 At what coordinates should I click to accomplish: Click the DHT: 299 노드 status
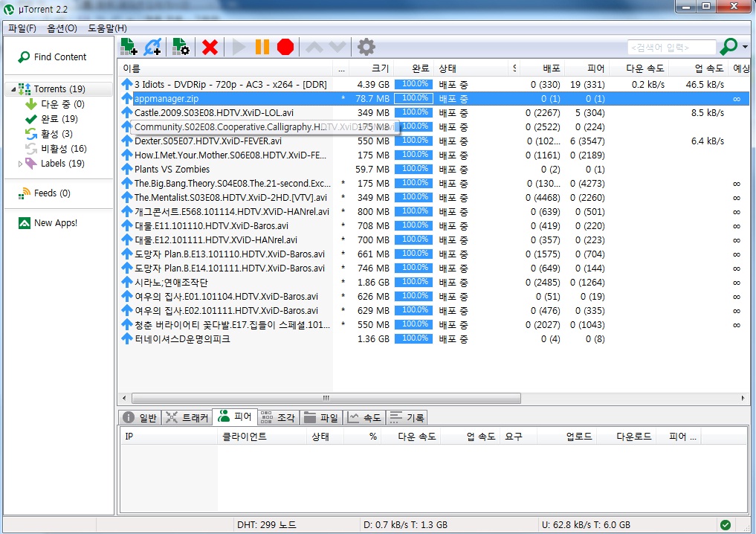coord(267,525)
